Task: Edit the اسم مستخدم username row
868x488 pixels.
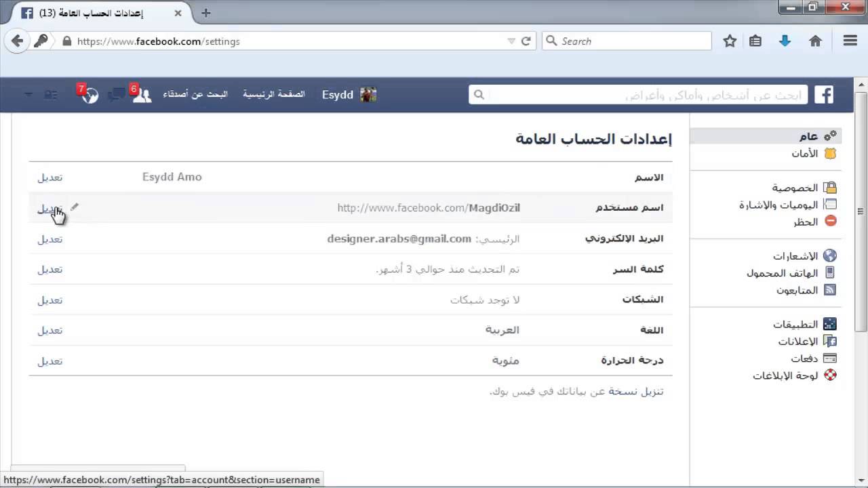Action: pyautogui.click(x=50, y=208)
